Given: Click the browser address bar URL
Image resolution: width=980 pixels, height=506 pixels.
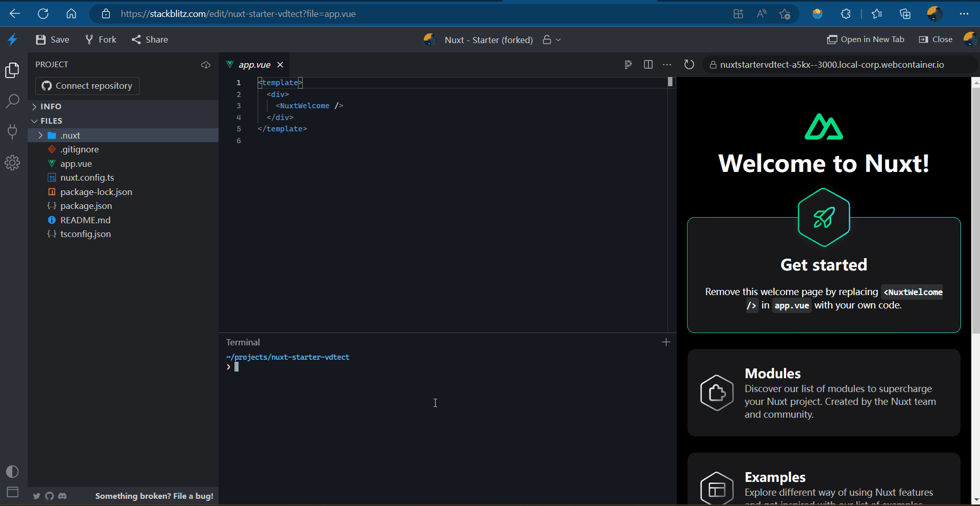Looking at the screenshot, I should (x=238, y=14).
